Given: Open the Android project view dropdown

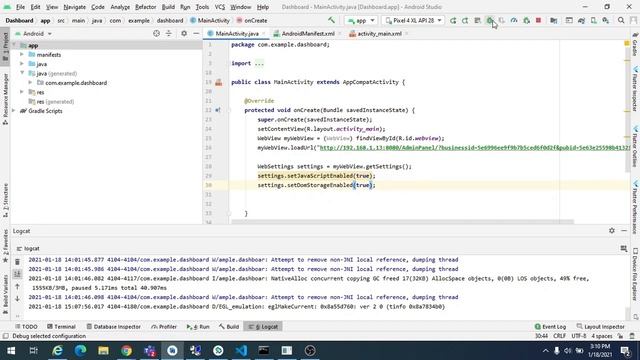Looking at the screenshot, I should 33,34.
